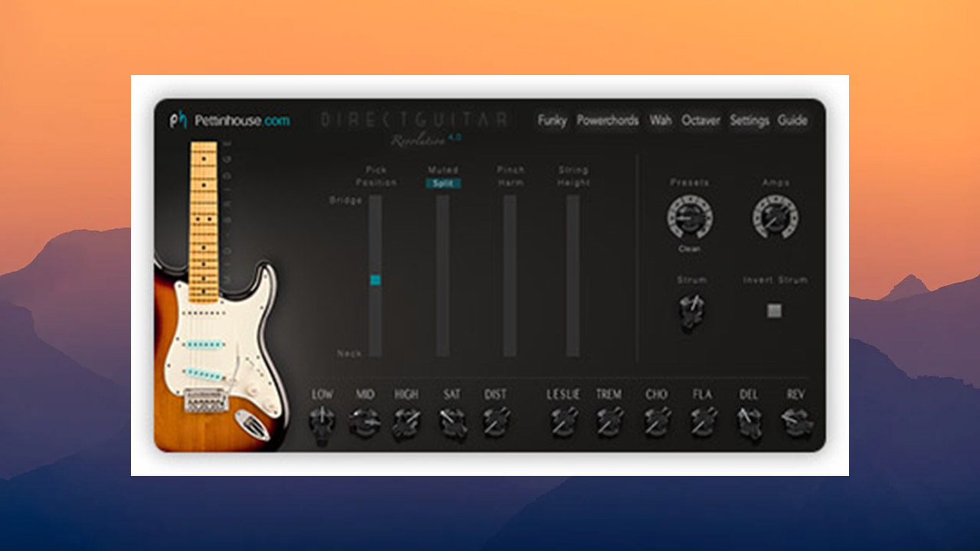
Task: Toggle the Split mode above the Muted slider
Action: click(445, 184)
